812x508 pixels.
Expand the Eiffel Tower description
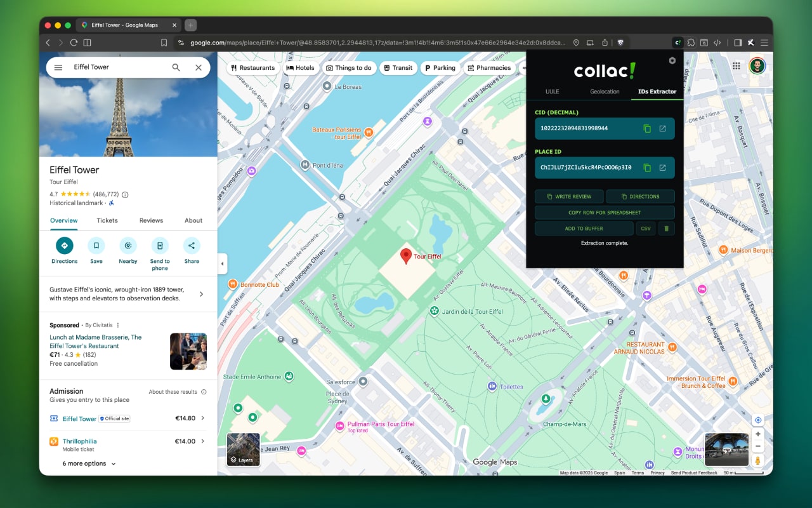click(x=201, y=294)
